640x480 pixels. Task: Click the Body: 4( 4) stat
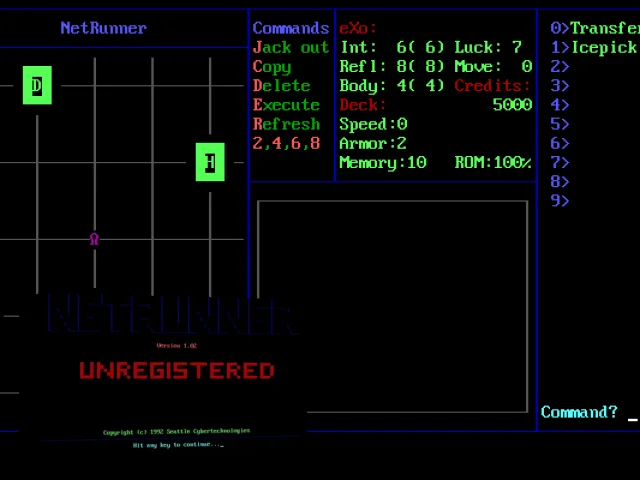(x=392, y=86)
